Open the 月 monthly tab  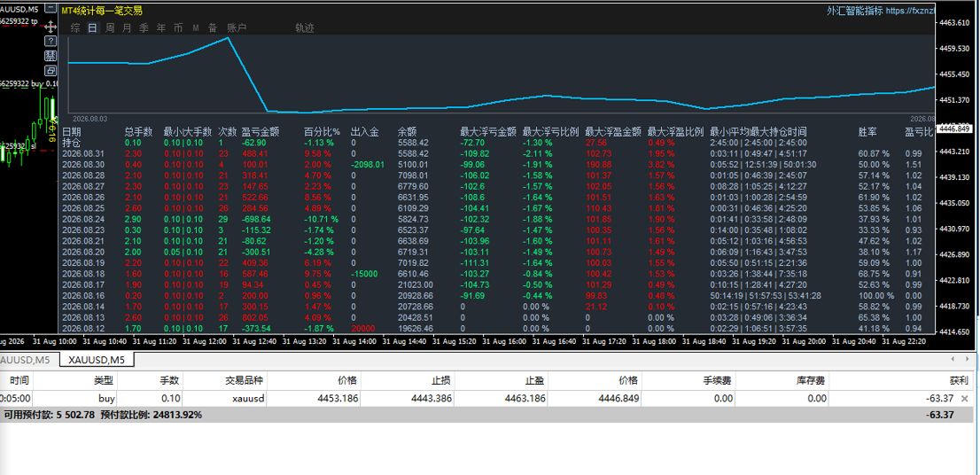point(127,27)
